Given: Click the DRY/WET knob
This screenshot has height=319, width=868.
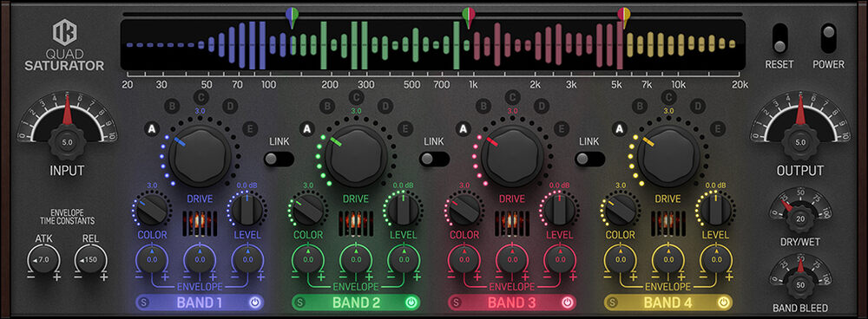Looking at the screenshot, I should pyautogui.click(x=800, y=218).
